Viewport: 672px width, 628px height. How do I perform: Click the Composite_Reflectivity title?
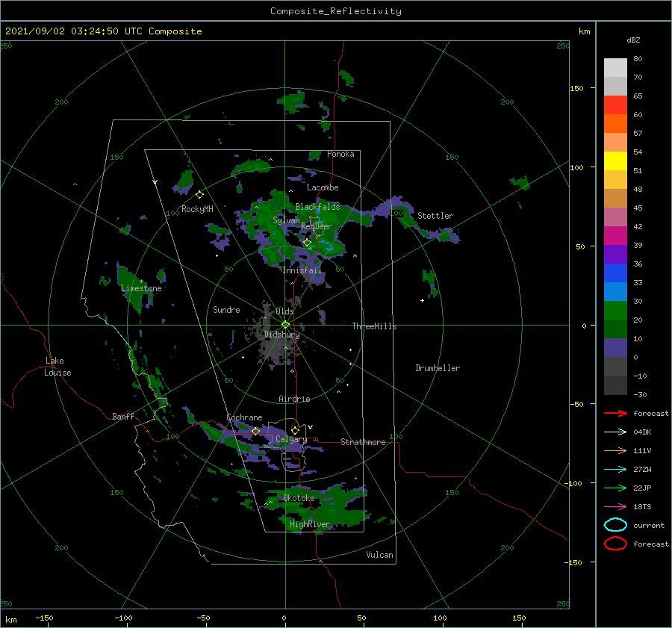click(336, 11)
